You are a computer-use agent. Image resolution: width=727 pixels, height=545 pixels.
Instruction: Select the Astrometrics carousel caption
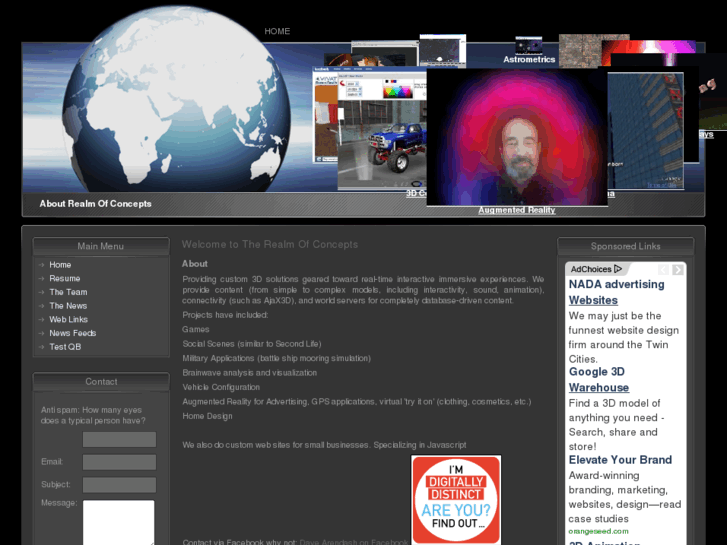pyautogui.click(x=529, y=59)
